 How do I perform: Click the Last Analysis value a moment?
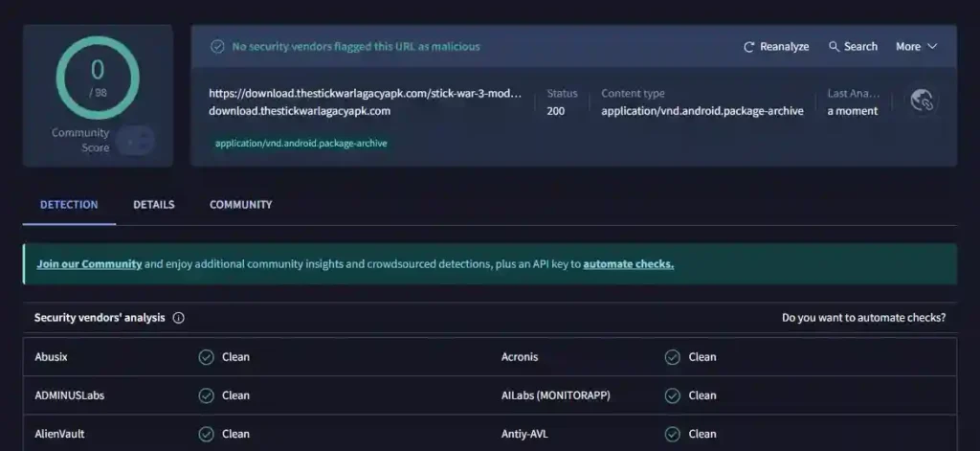pos(853,111)
